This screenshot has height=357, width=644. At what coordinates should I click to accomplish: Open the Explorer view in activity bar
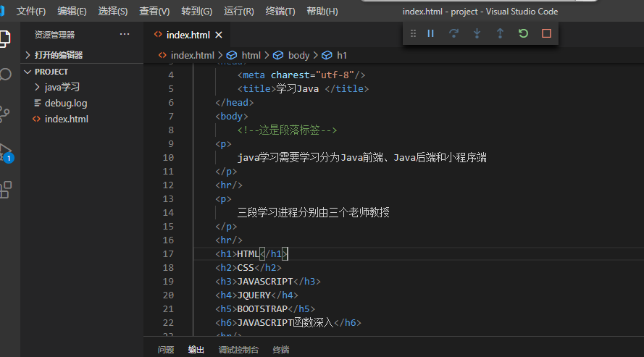[5, 39]
